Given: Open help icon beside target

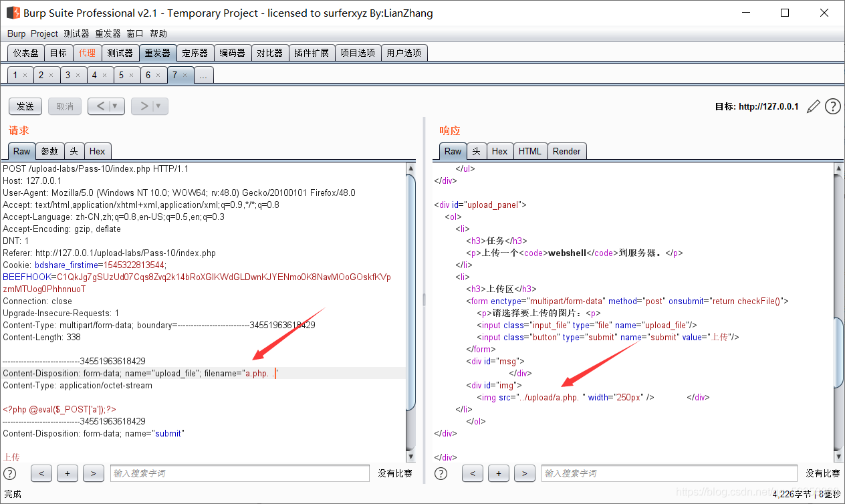Looking at the screenshot, I should pos(832,106).
